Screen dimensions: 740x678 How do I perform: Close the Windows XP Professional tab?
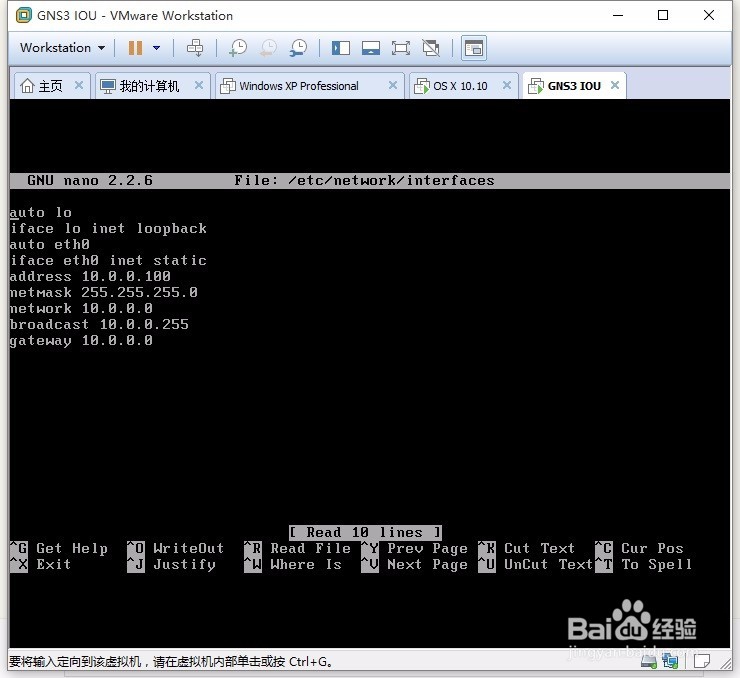click(393, 85)
